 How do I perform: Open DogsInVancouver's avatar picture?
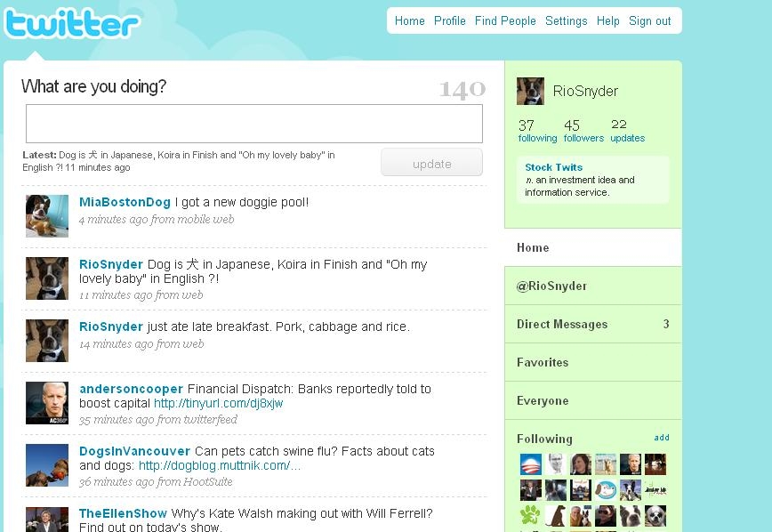pyautogui.click(x=47, y=465)
